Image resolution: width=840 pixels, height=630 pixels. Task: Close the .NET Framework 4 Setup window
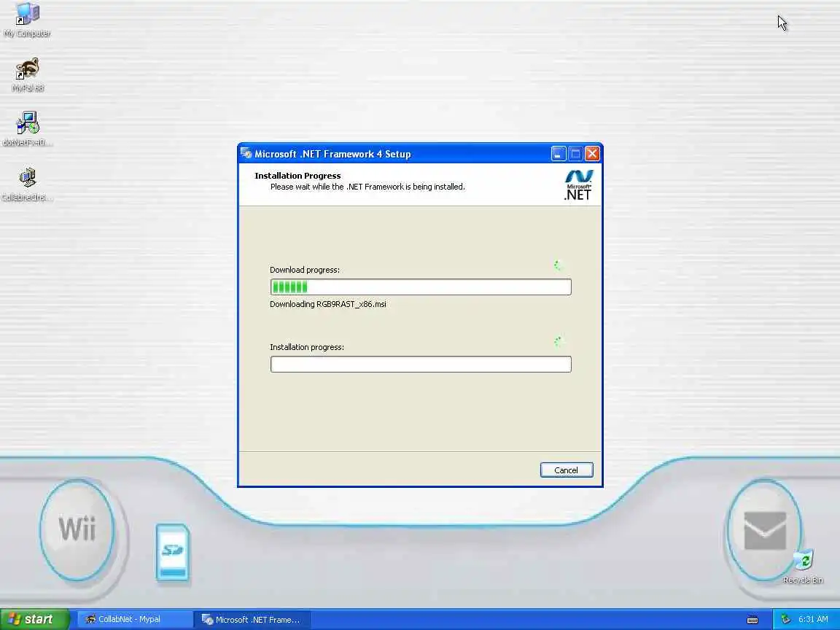592,154
